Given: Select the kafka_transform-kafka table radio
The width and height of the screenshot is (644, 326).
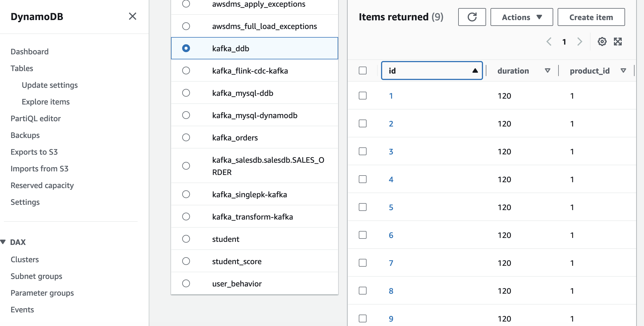Looking at the screenshot, I should pyautogui.click(x=186, y=216).
